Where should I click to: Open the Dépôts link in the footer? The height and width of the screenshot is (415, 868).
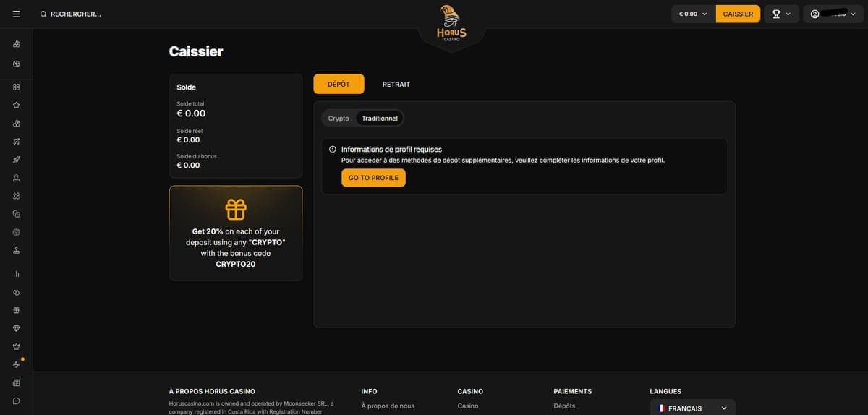pos(564,406)
